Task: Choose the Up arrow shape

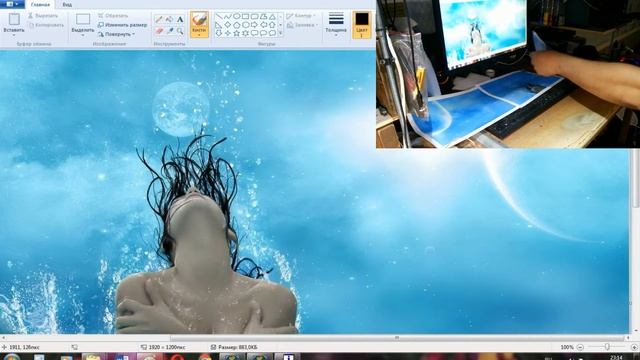Action: (x=272, y=25)
